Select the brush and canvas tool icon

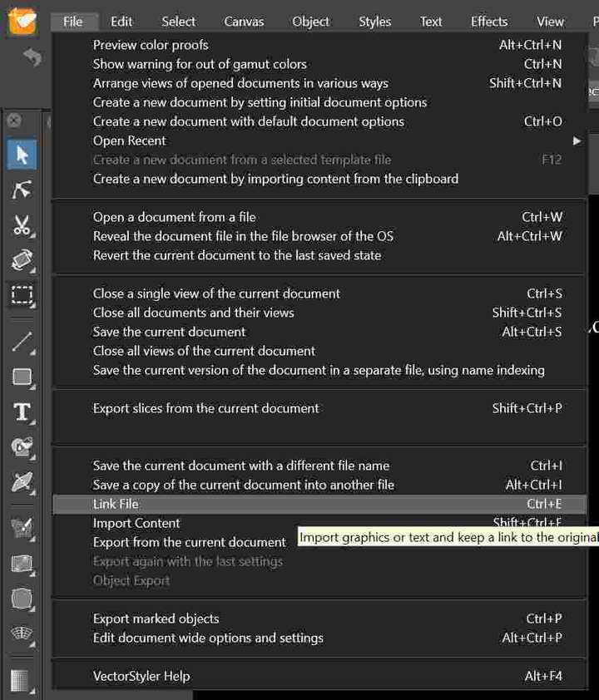click(22, 529)
